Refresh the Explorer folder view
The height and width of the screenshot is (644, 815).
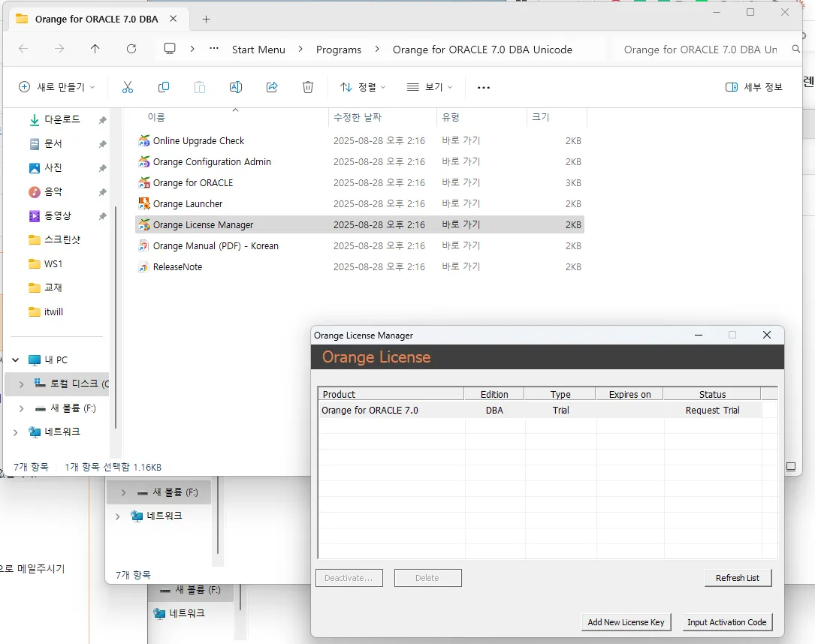pyautogui.click(x=131, y=49)
